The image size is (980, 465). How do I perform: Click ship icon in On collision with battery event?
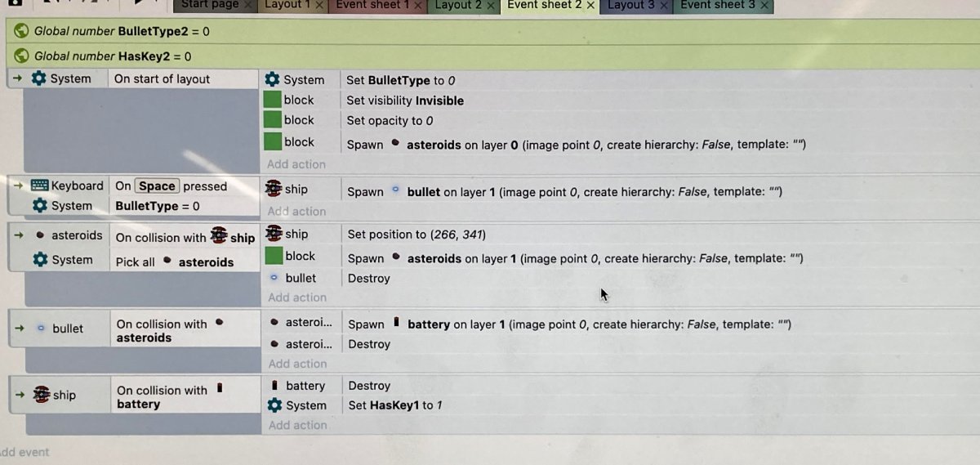(40, 395)
